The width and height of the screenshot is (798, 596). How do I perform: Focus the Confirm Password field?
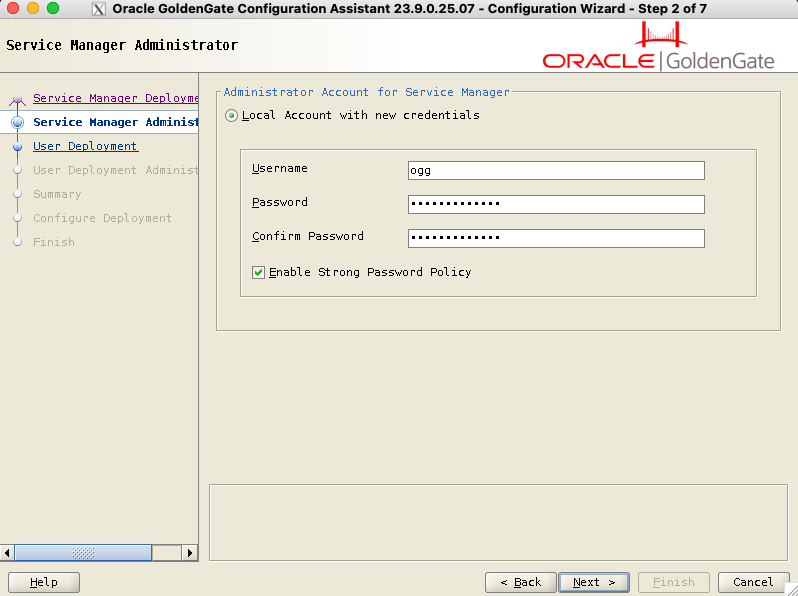(x=556, y=238)
